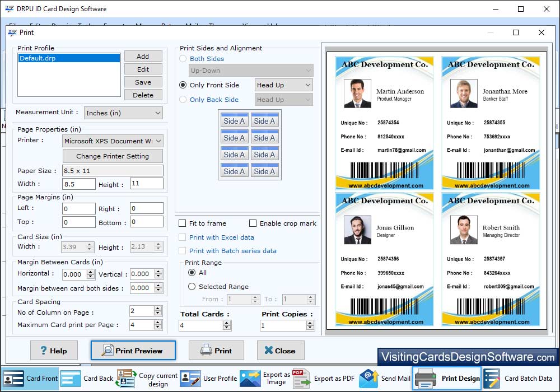Delete the selected print profile

coord(143,95)
